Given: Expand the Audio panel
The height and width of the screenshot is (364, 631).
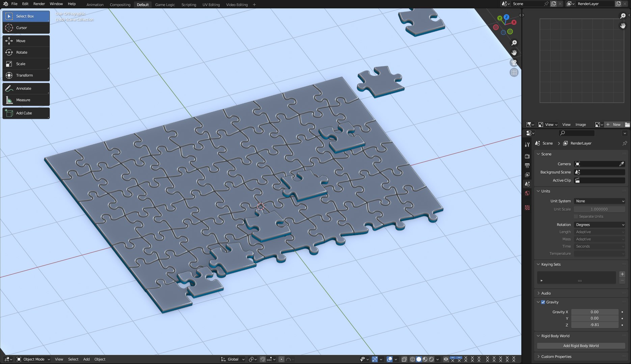Looking at the screenshot, I should pos(546,293).
